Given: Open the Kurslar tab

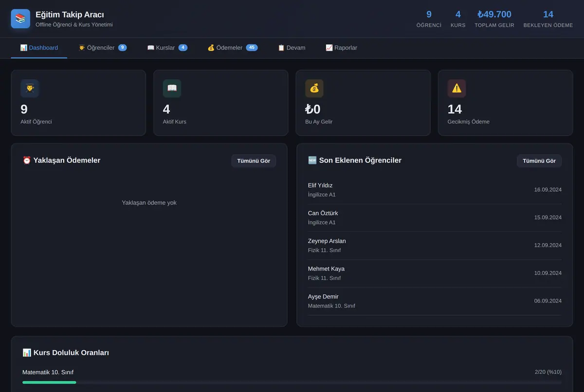Looking at the screenshot, I should point(167,48).
